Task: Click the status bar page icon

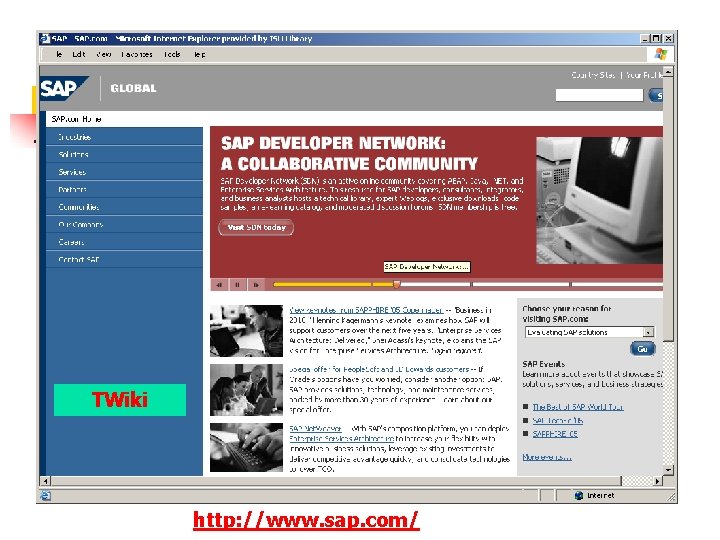Action: pyautogui.click(x=45, y=495)
